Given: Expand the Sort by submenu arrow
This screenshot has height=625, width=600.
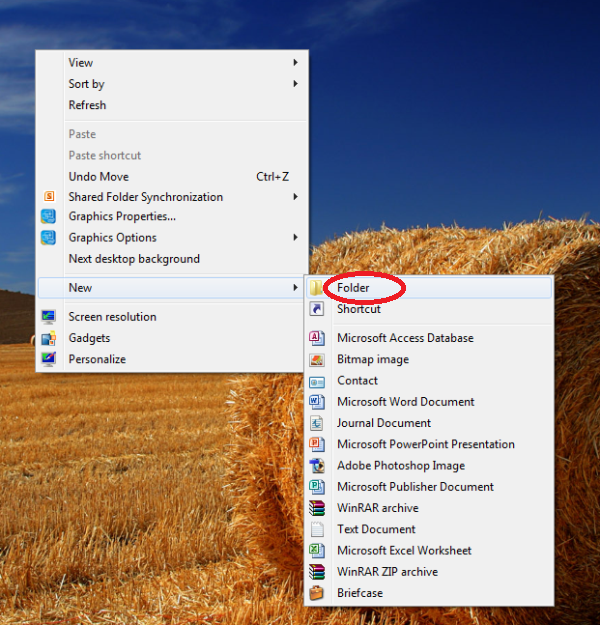Looking at the screenshot, I should [x=295, y=84].
